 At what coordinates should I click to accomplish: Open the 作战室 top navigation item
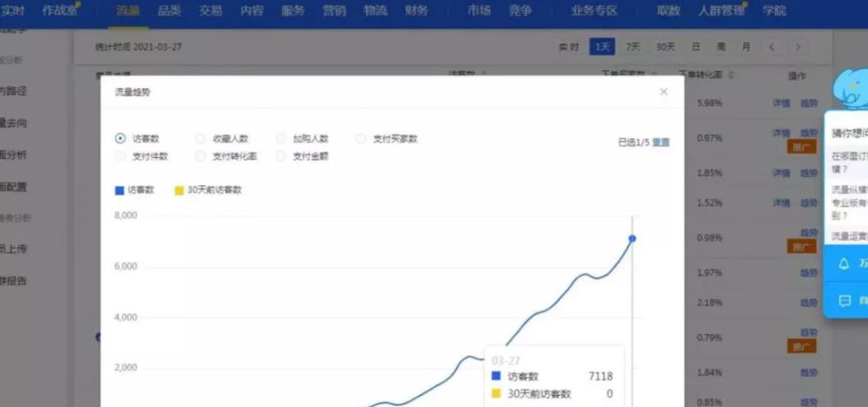(x=60, y=11)
